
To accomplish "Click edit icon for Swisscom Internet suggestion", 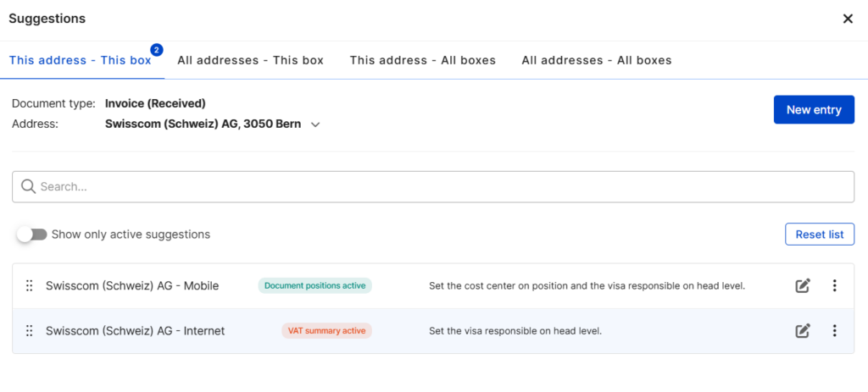I will coord(803,331).
